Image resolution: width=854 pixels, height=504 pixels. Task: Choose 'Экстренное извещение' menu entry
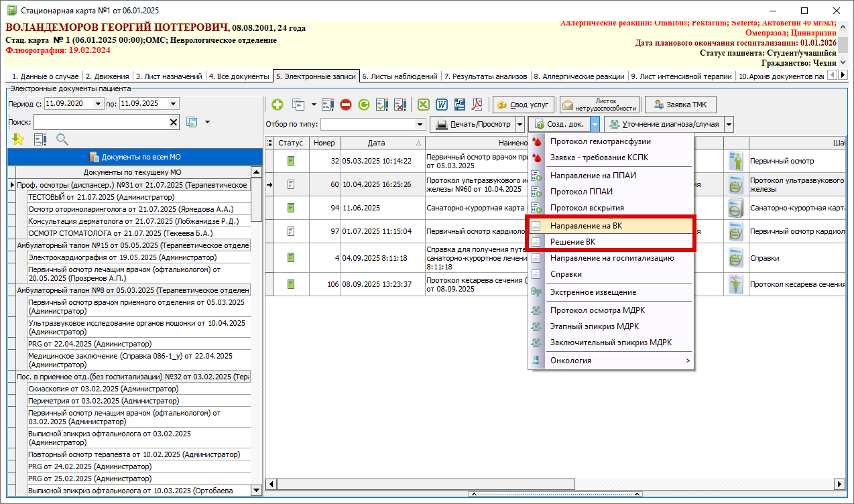pos(611,292)
